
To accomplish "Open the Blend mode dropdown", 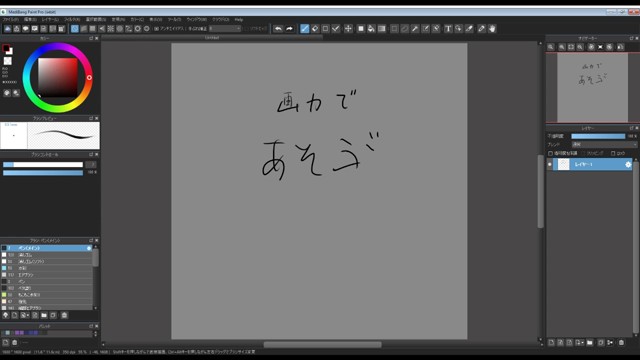I will tap(604, 144).
